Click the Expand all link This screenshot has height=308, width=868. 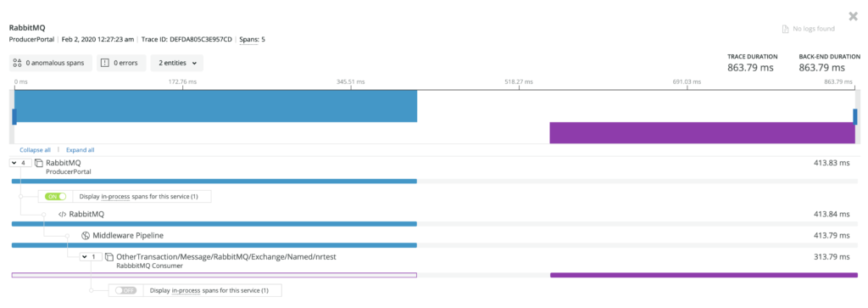click(x=81, y=150)
